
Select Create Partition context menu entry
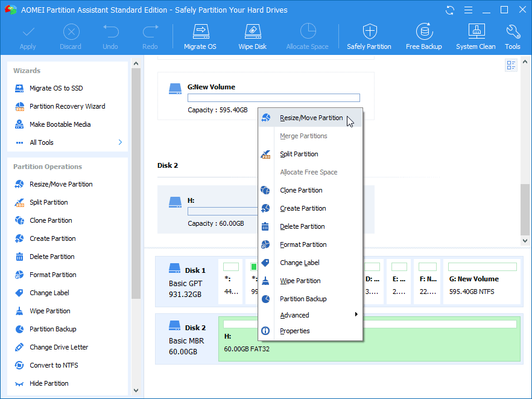pyautogui.click(x=310, y=208)
